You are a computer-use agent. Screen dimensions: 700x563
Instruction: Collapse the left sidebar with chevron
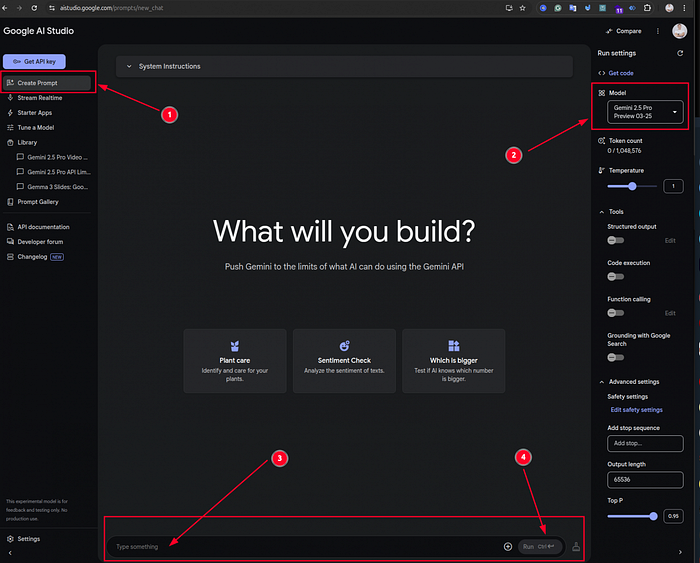(x=10, y=553)
